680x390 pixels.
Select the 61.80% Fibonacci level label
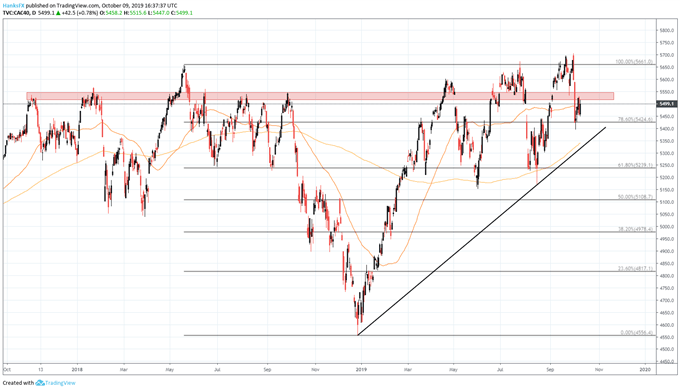[x=635, y=165]
